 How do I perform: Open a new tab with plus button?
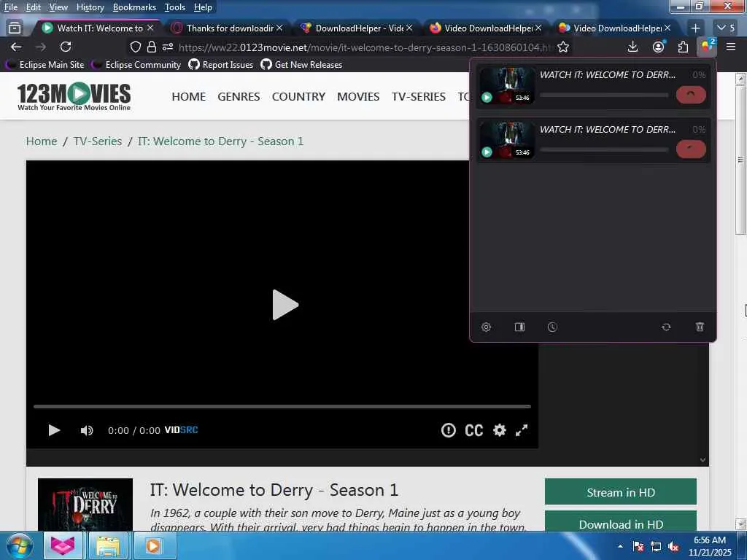point(695,28)
